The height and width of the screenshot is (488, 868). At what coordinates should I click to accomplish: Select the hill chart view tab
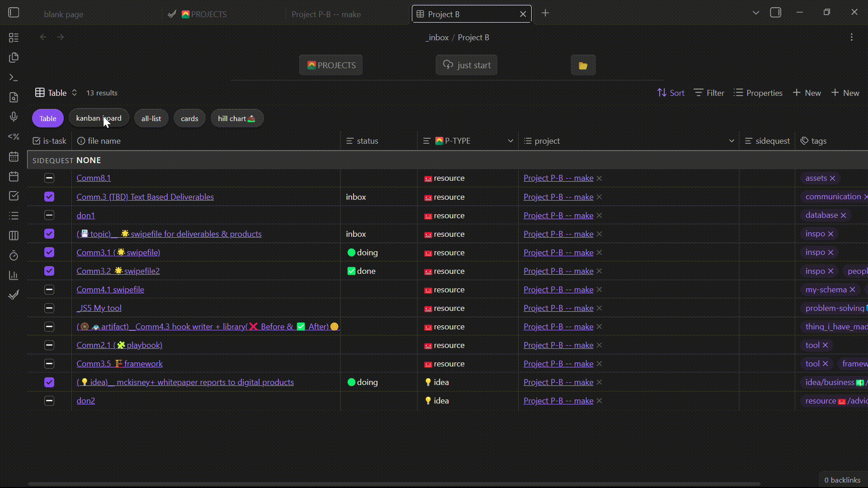tap(236, 118)
